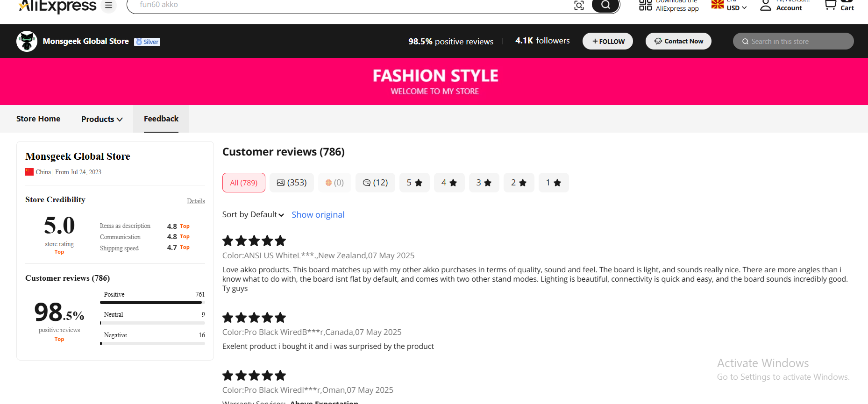Click the Communication rating row
Image resolution: width=868 pixels, height=404 pixels.
(x=145, y=237)
